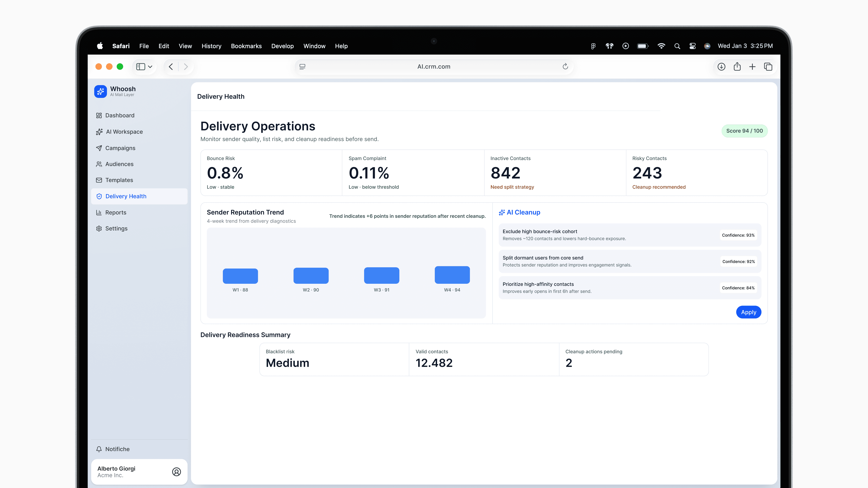
Task: Share the current page
Action: click(x=737, y=67)
